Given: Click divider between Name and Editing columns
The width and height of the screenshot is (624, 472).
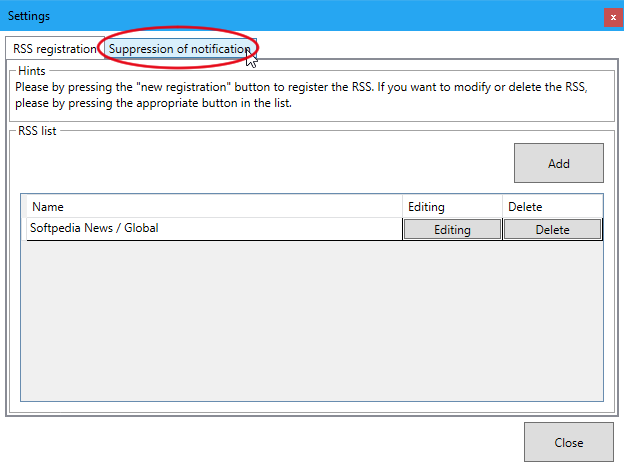Looking at the screenshot, I should click(x=402, y=207).
